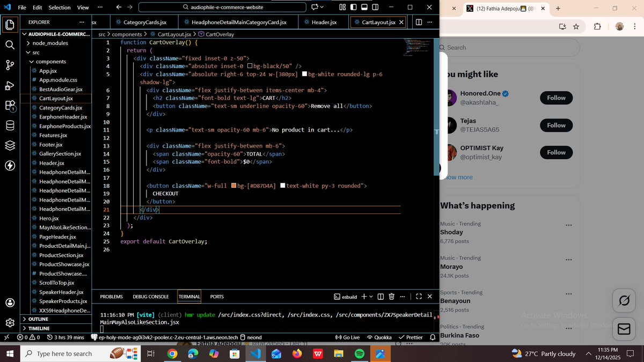Switch to the PROBLEMS panel tab

[111, 297]
